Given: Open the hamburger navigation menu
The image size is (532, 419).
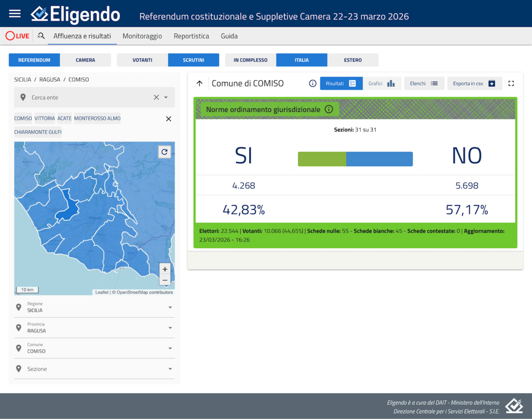Looking at the screenshot, I should [15, 13].
